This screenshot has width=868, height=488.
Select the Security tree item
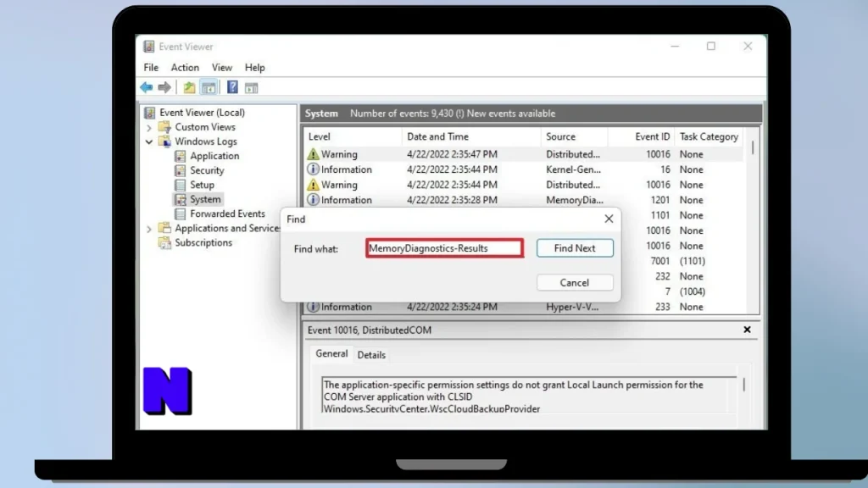point(207,170)
